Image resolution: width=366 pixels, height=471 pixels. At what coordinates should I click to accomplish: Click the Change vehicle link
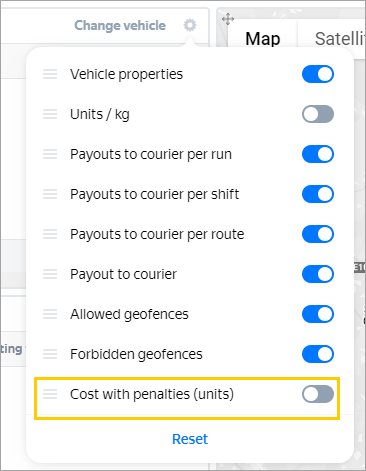[x=120, y=25]
